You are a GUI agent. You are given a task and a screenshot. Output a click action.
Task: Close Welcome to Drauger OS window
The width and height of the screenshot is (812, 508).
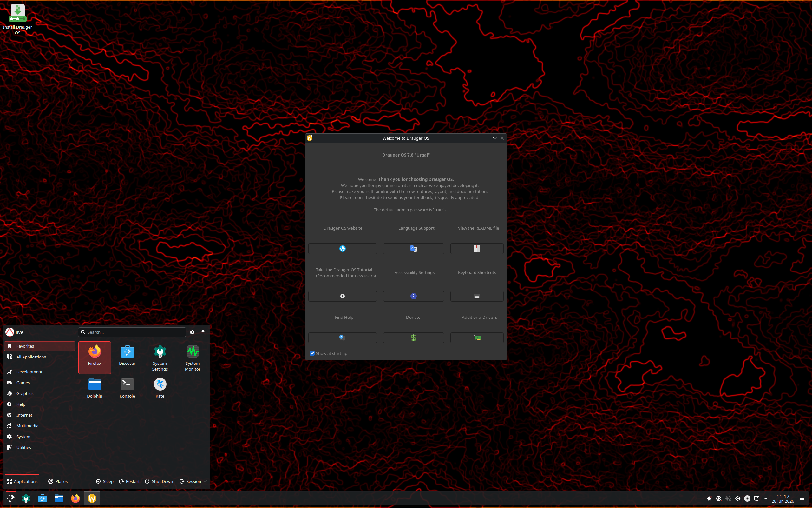(502, 138)
